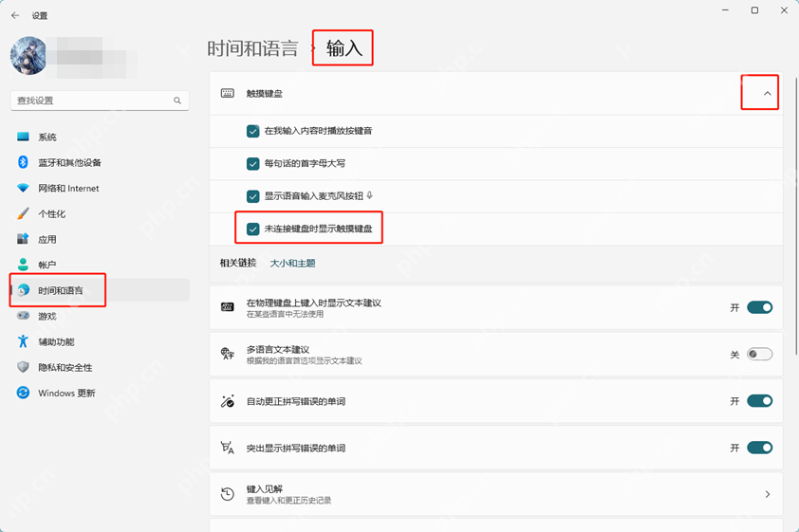Click the Windows 更新 refresh icon

[23, 393]
